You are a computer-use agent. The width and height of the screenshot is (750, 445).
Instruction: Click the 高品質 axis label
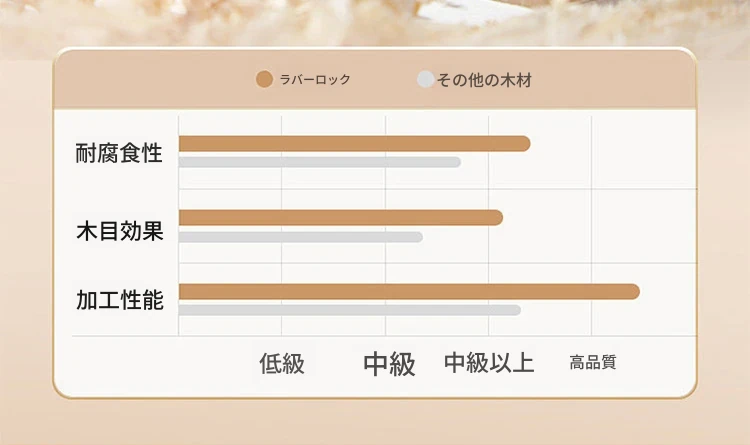593,362
